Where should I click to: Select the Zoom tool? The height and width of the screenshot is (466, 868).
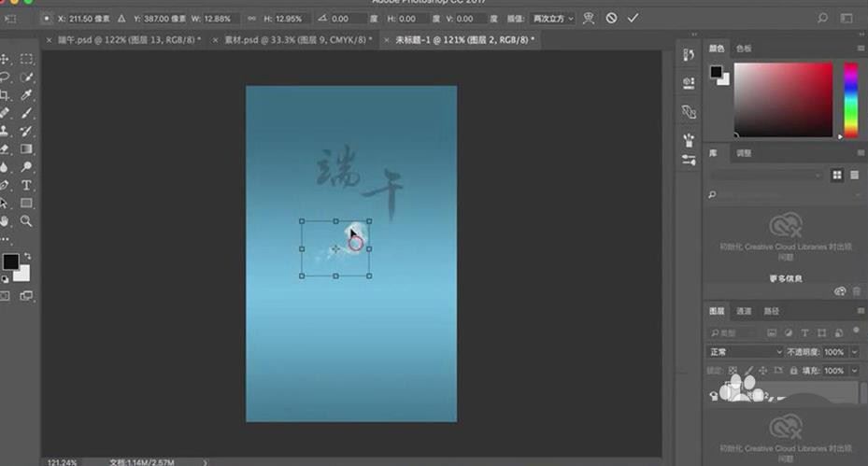point(26,221)
